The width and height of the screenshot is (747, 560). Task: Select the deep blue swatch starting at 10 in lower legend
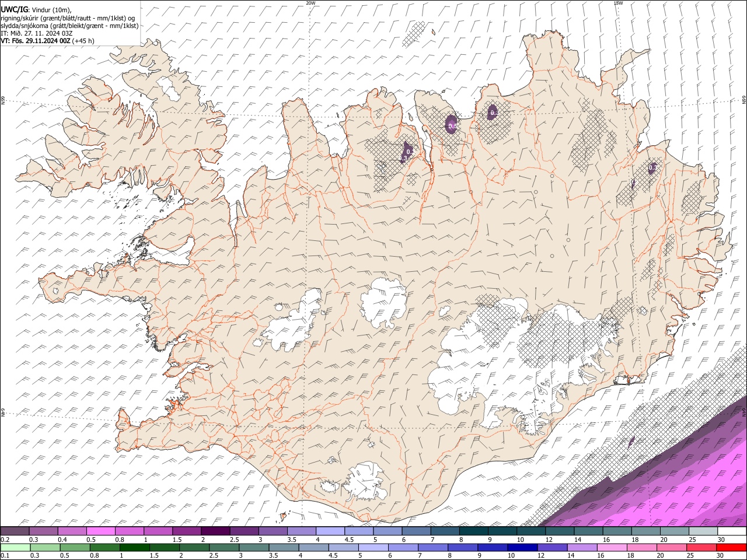pos(522,547)
